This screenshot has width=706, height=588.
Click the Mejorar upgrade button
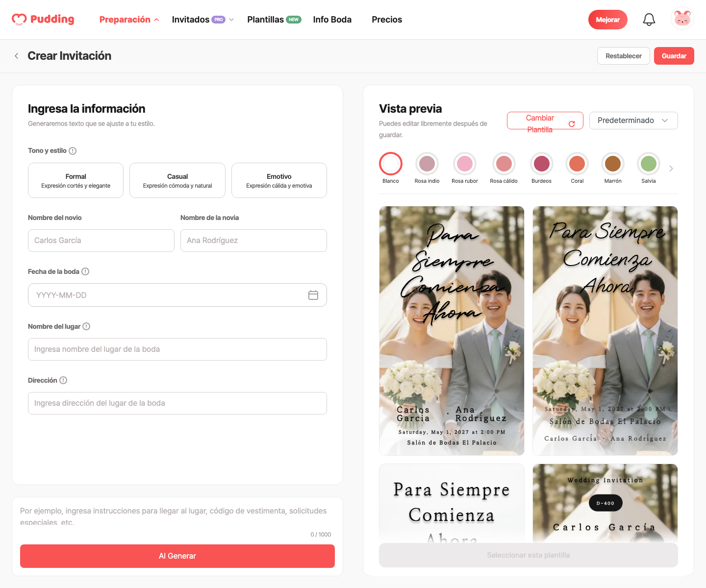tap(608, 20)
